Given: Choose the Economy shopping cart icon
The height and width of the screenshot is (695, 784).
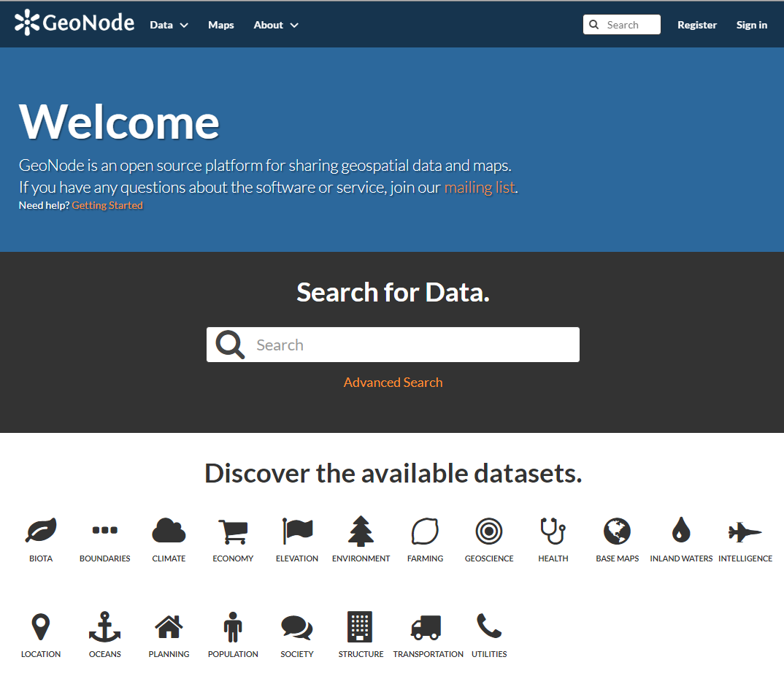Looking at the screenshot, I should [x=233, y=531].
